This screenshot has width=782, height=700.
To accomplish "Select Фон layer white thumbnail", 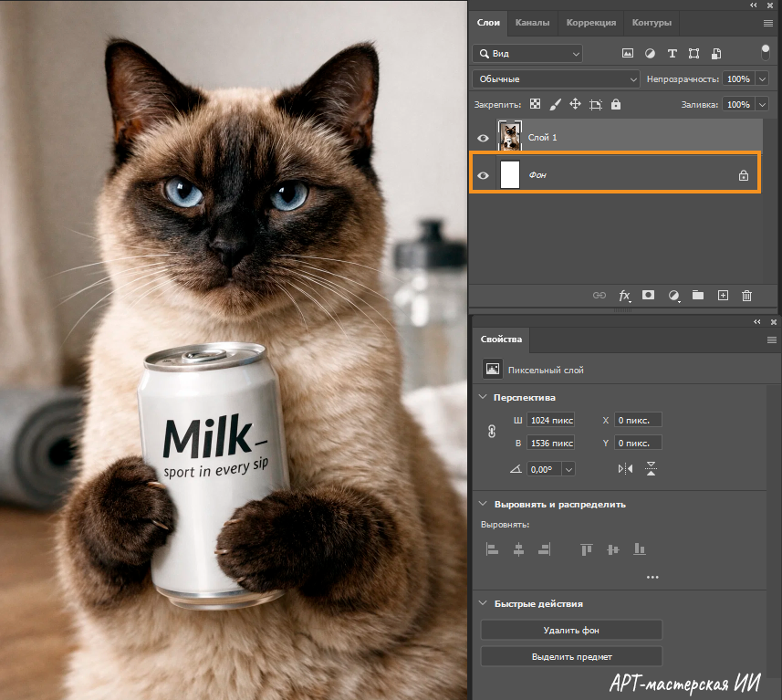I will (510, 174).
